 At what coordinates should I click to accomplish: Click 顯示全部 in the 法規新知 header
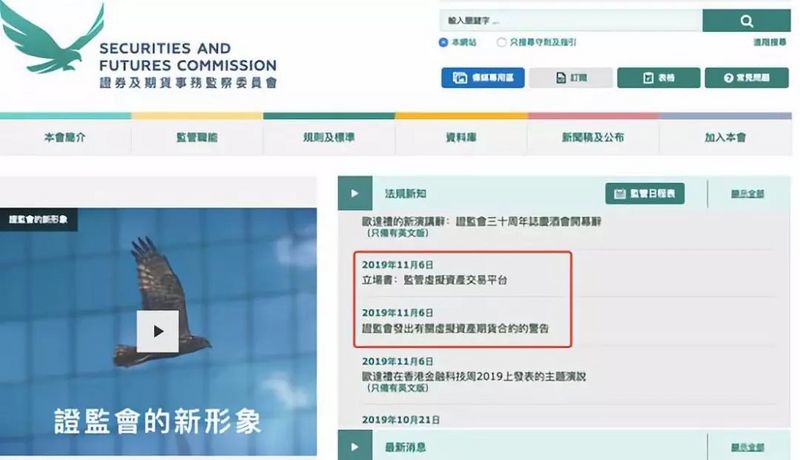[747, 194]
